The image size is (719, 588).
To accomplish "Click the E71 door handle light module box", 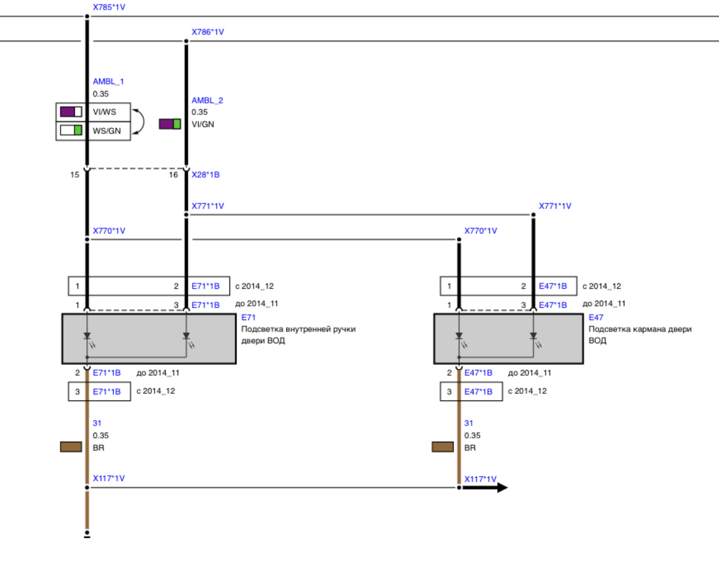I will tap(149, 339).
